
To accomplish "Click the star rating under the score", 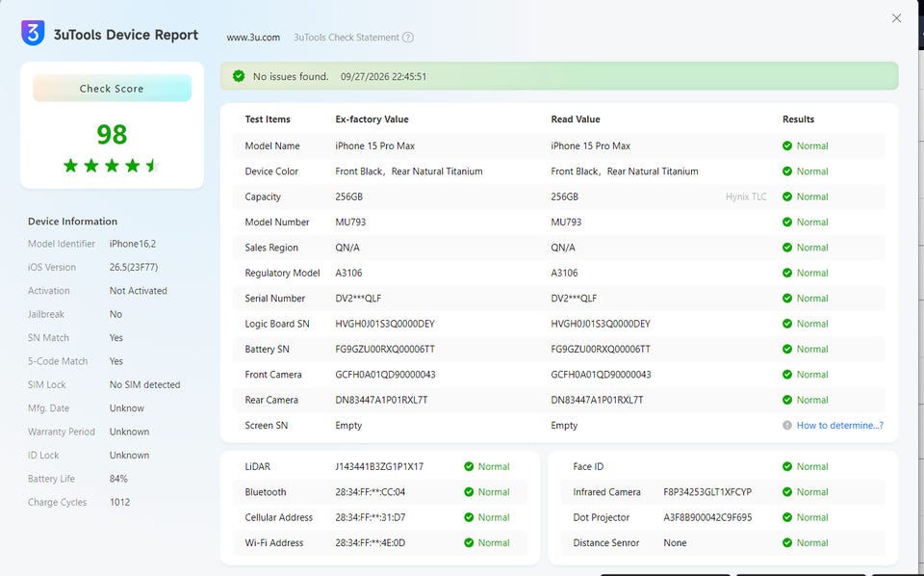I will point(112,166).
